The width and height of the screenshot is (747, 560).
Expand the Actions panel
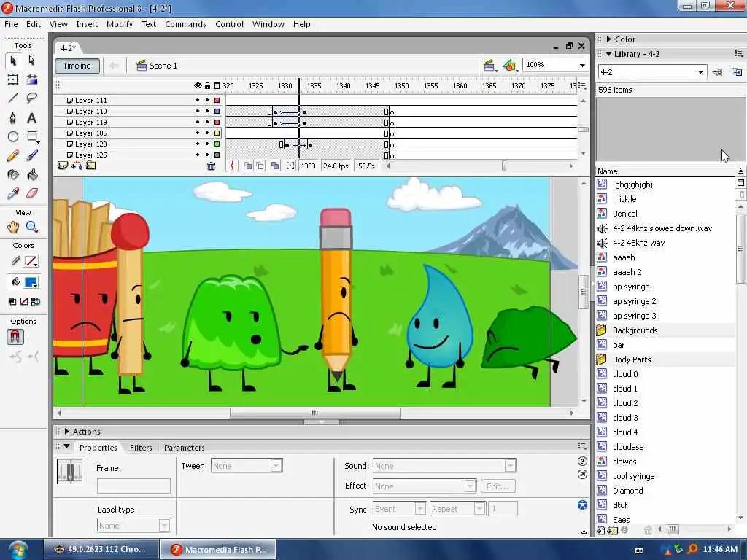[66, 432]
